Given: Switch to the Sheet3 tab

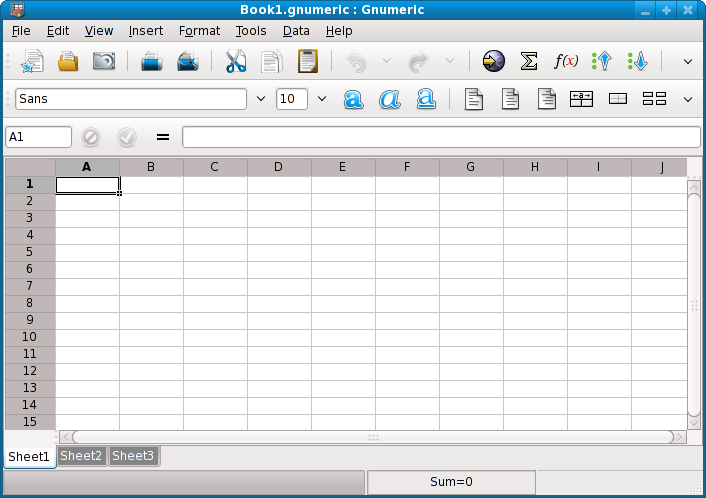Looking at the screenshot, I should [133, 456].
